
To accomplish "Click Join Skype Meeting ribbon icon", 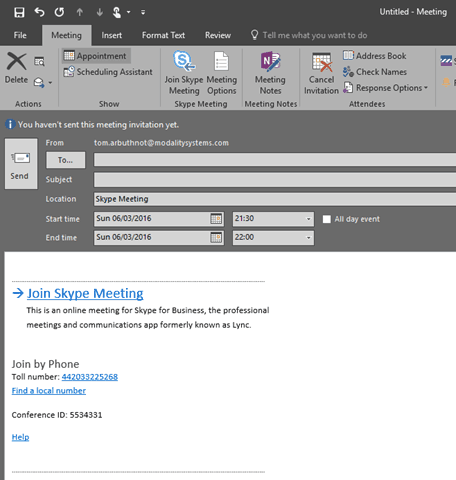I will click(x=184, y=73).
